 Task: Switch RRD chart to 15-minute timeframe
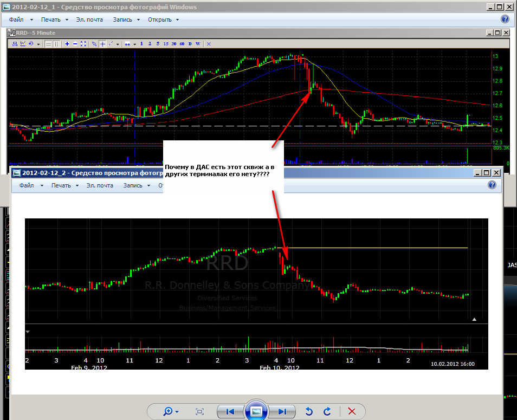pos(165,44)
